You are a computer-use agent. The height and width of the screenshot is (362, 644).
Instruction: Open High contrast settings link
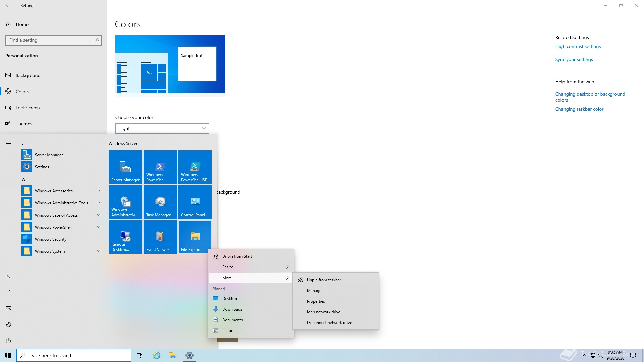coord(578,46)
